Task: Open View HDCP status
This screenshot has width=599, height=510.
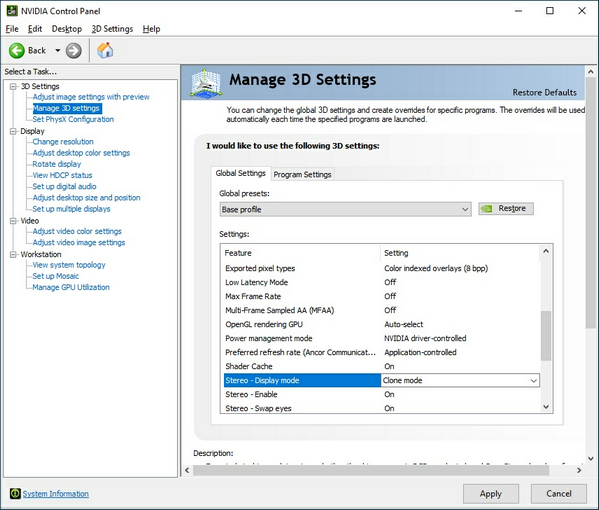Action: 62,175
